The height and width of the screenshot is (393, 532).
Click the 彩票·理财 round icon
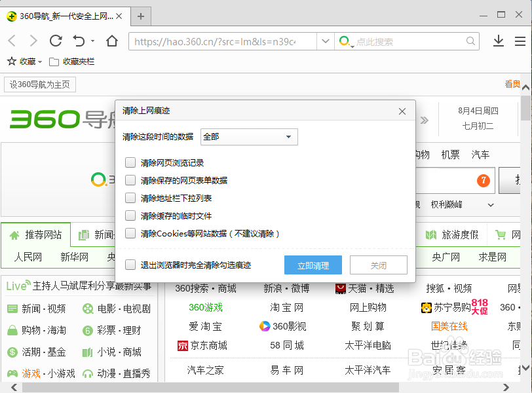88,331
